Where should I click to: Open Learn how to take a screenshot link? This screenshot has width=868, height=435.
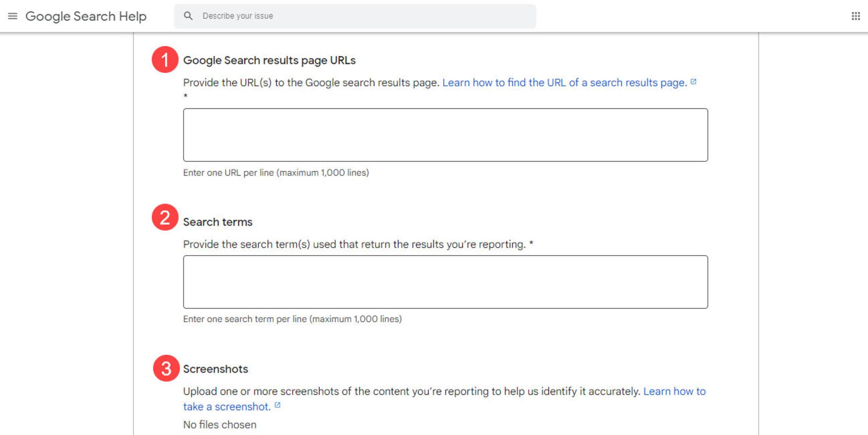coord(444,399)
